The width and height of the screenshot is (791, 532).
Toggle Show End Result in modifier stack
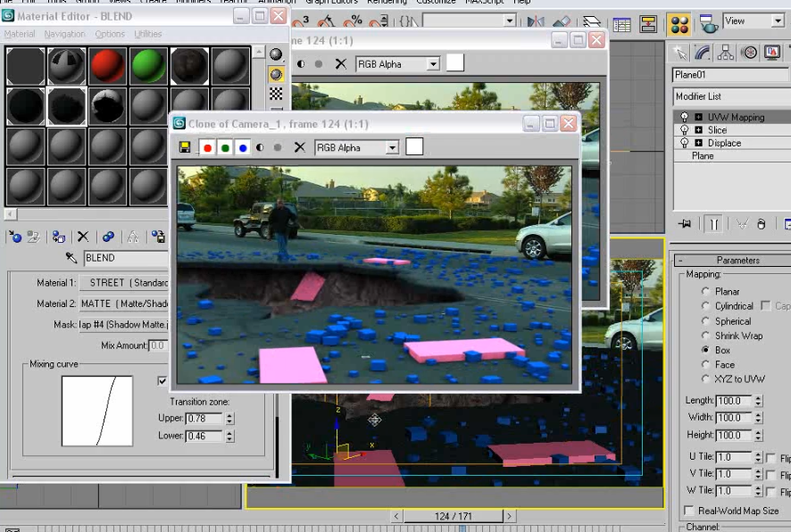click(x=714, y=223)
